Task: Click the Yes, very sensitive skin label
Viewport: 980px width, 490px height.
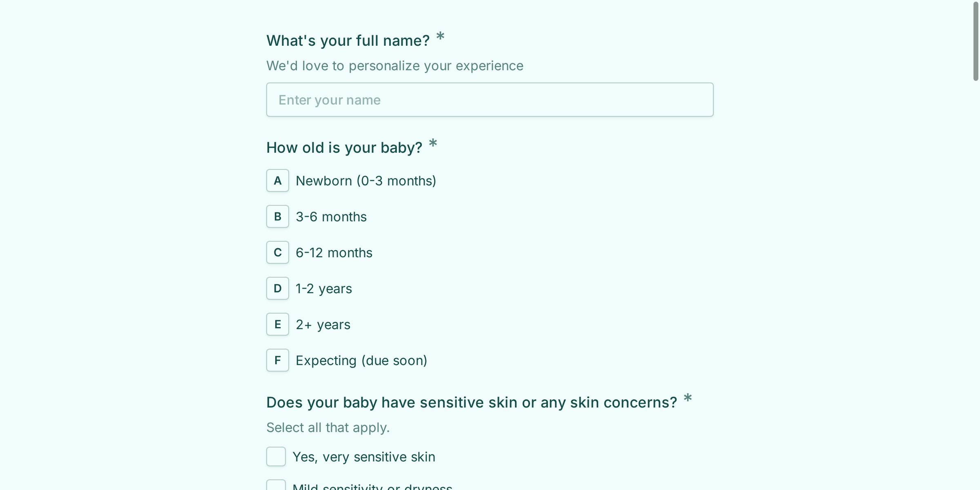Action: [364, 457]
